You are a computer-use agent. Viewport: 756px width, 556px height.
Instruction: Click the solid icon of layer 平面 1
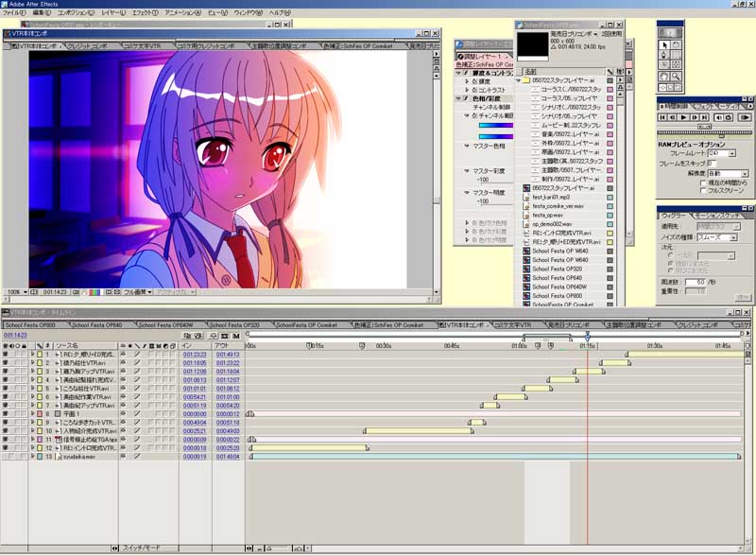click(58, 414)
